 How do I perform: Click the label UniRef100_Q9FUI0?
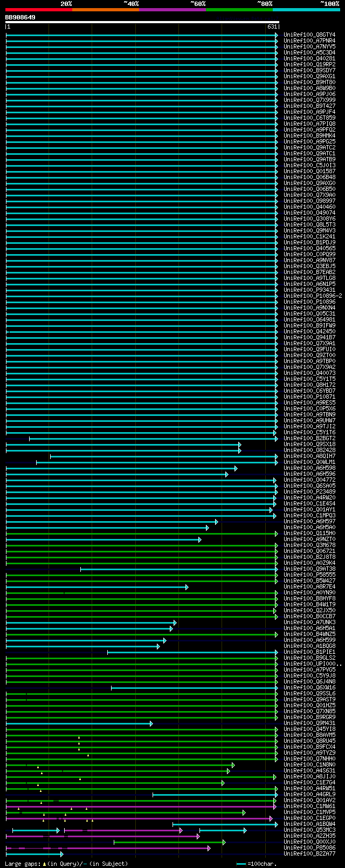pyautogui.click(x=309, y=350)
